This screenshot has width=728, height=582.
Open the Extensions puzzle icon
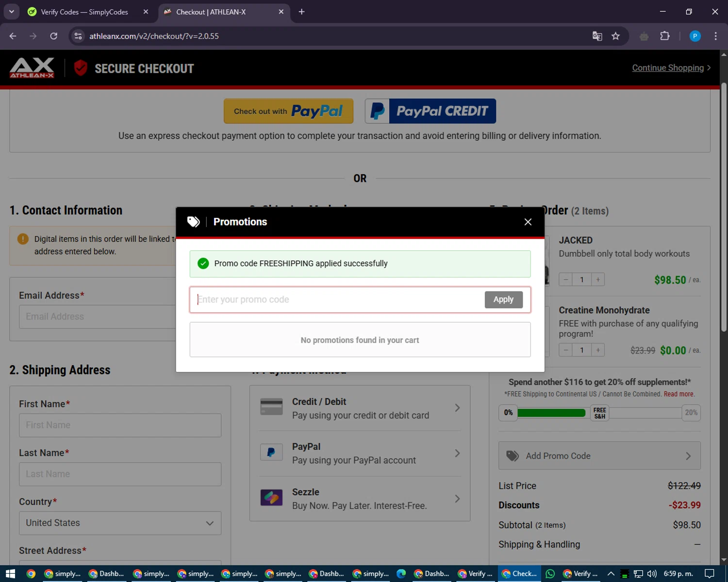click(x=665, y=36)
